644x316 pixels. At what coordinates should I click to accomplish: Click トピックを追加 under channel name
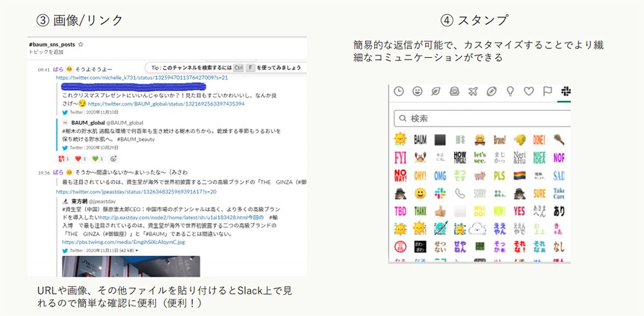click(x=46, y=52)
